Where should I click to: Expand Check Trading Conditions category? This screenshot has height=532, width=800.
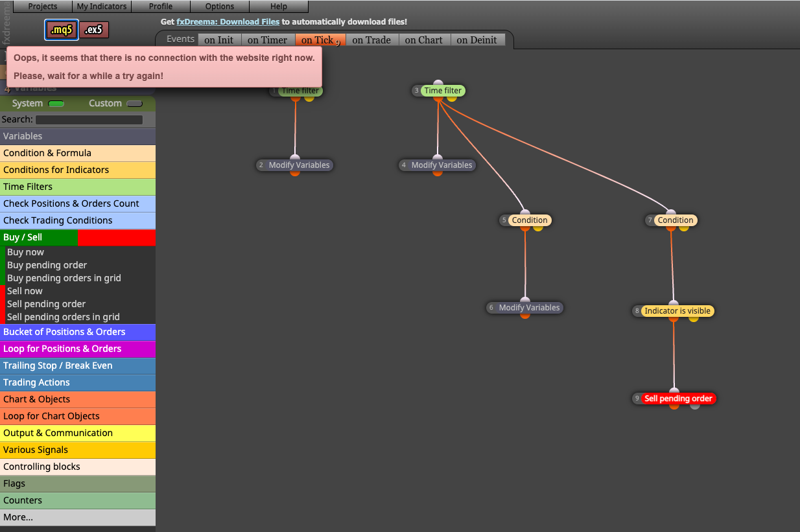78,220
